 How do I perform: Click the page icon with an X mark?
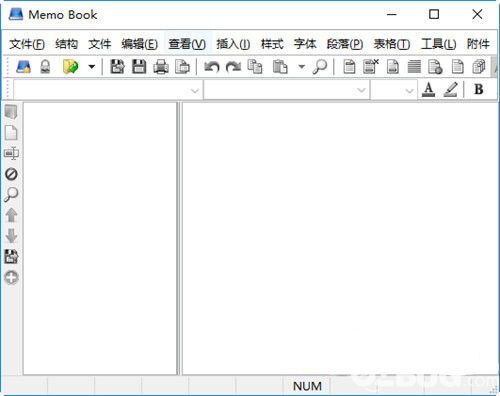pyautogui.click(x=371, y=66)
